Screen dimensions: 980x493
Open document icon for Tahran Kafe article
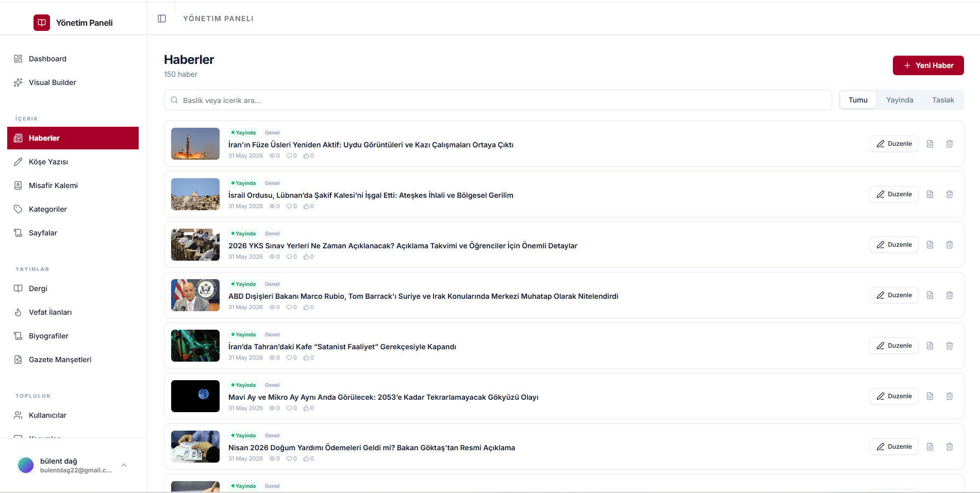tap(930, 346)
